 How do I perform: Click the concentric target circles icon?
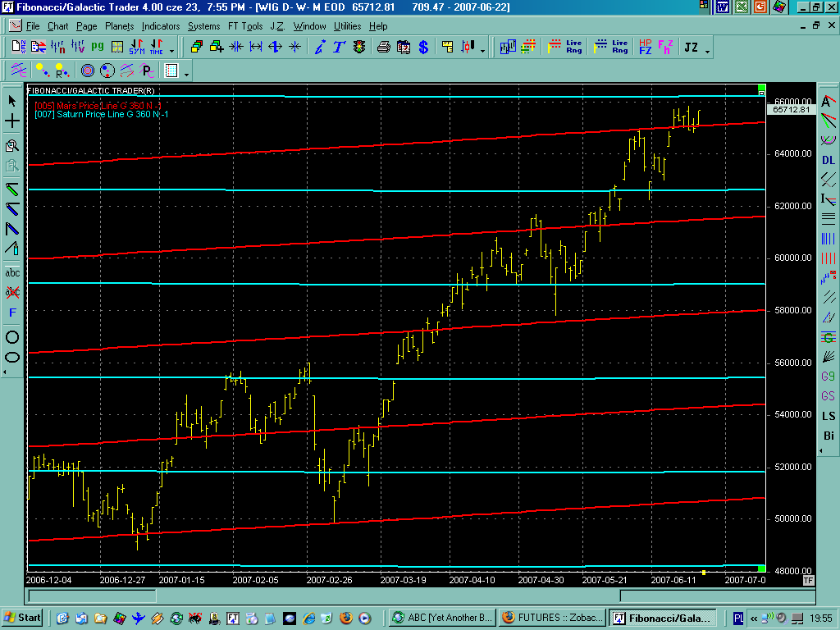click(87, 71)
